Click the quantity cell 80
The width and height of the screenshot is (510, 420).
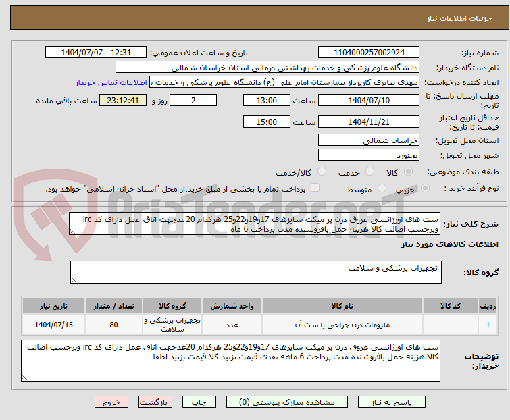pyautogui.click(x=113, y=324)
